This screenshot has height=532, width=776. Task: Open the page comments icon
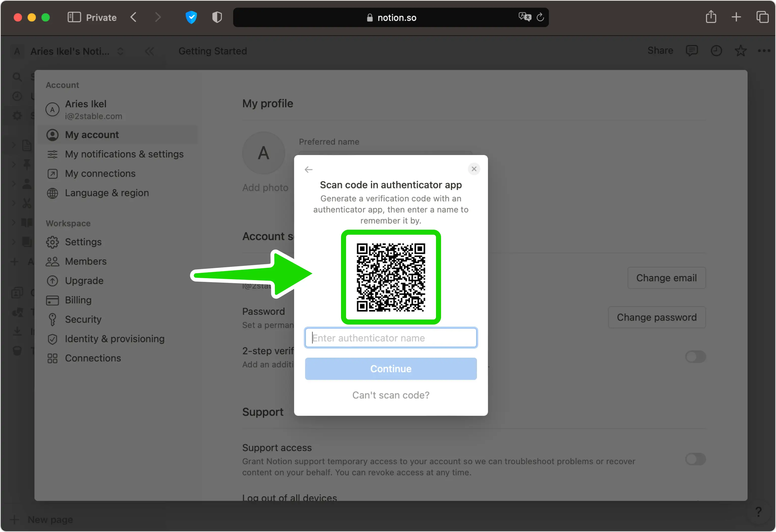[x=692, y=51]
